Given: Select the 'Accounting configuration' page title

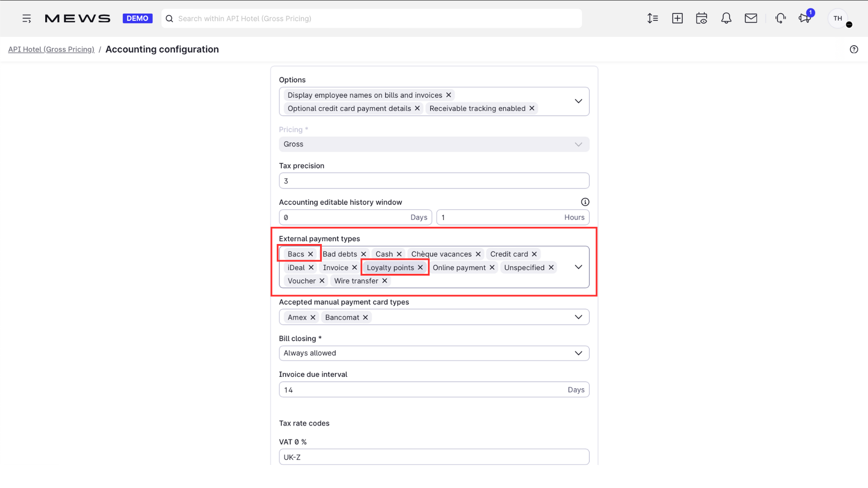Looking at the screenshot, I should click(x=162, y=49).
